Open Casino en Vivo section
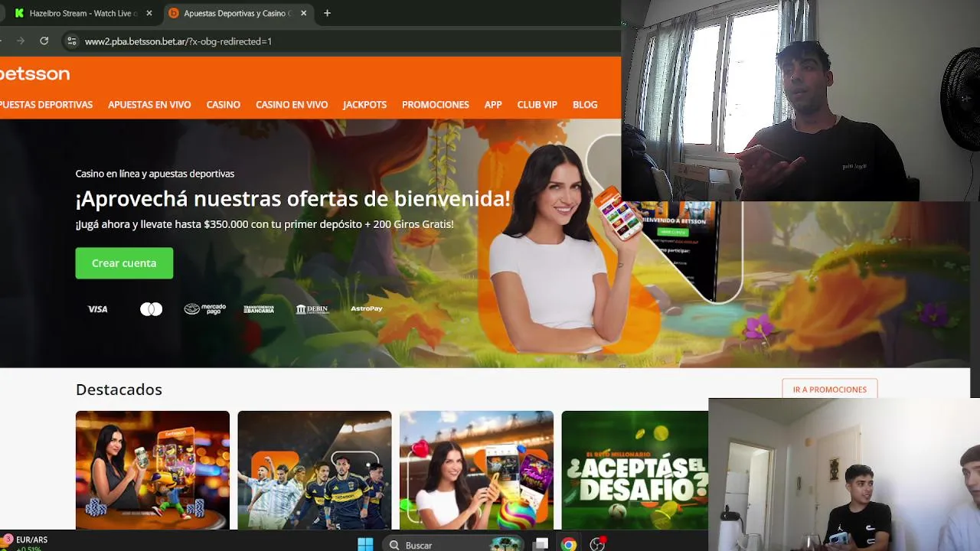 tap(292, 105)
